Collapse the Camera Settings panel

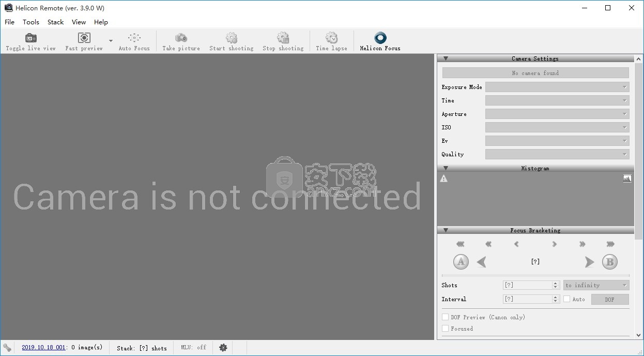(x=446, y=58)
